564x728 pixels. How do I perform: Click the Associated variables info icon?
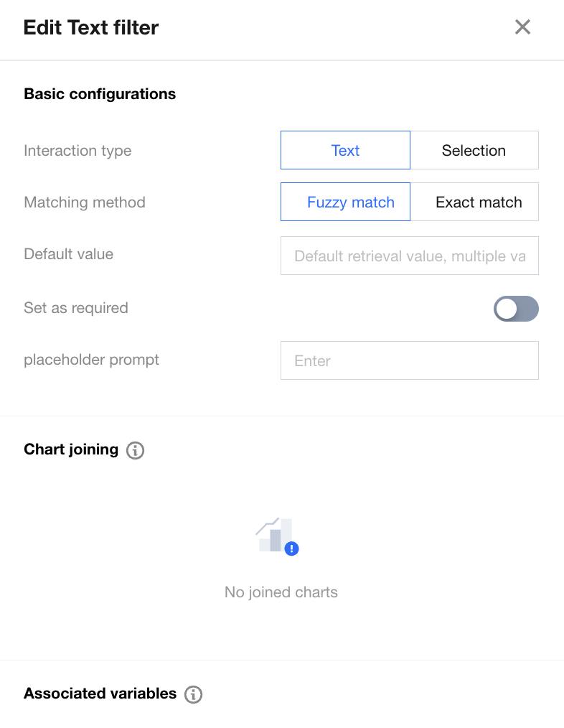pyautogui.click(x=193, y=694)
